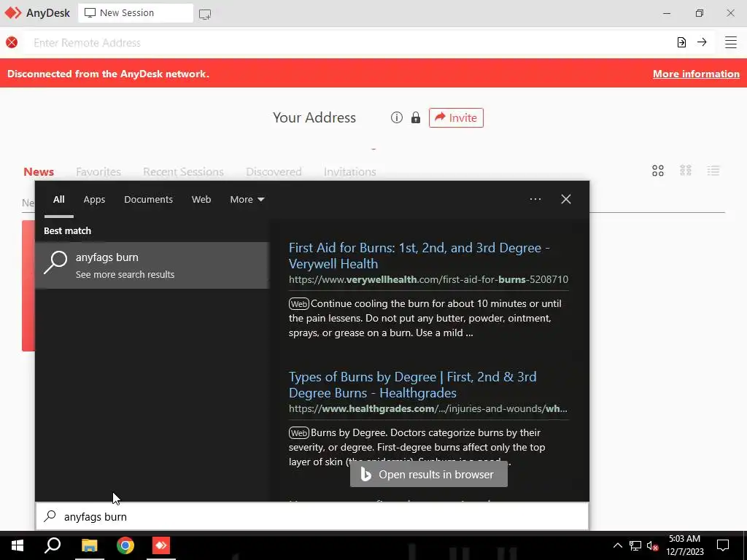Screen dimensions: 747x560
Task: Click the muted volume tray icon
Action: 652,546
